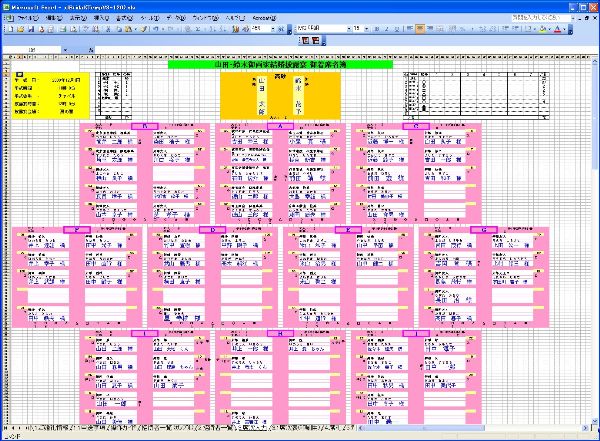Viewport: 600px width, 441px height.
Task: Toggle Underline formatting
Action: (397, 29)
